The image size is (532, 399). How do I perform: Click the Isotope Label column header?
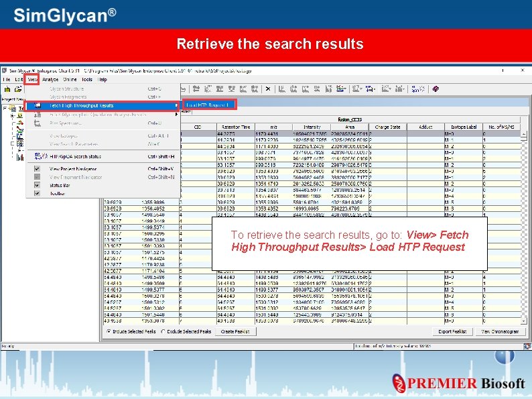464,127
